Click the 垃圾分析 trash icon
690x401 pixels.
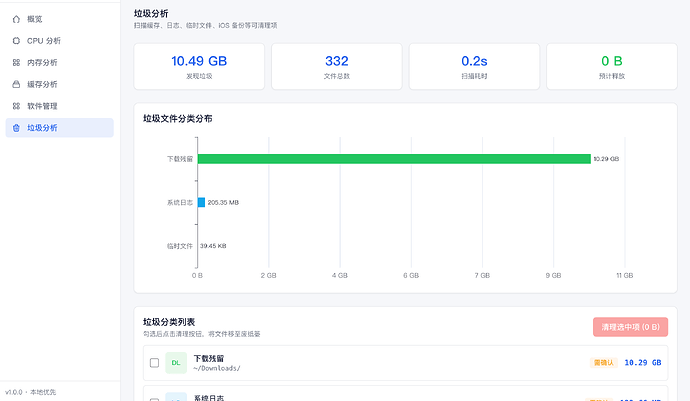16,128
